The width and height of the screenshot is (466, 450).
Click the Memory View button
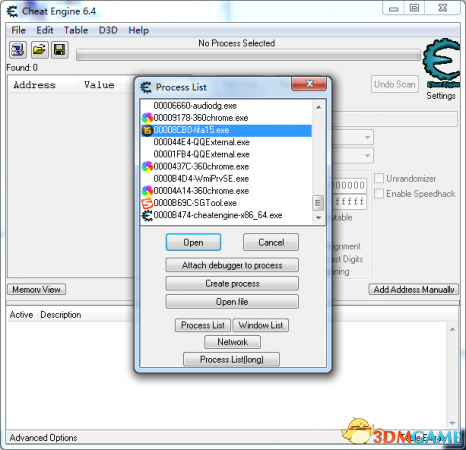coord(36,289)
